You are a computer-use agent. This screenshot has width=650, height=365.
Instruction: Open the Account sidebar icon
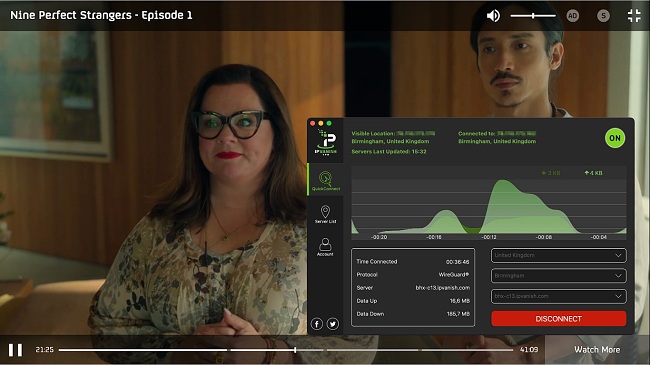click(x=325, y=247)
